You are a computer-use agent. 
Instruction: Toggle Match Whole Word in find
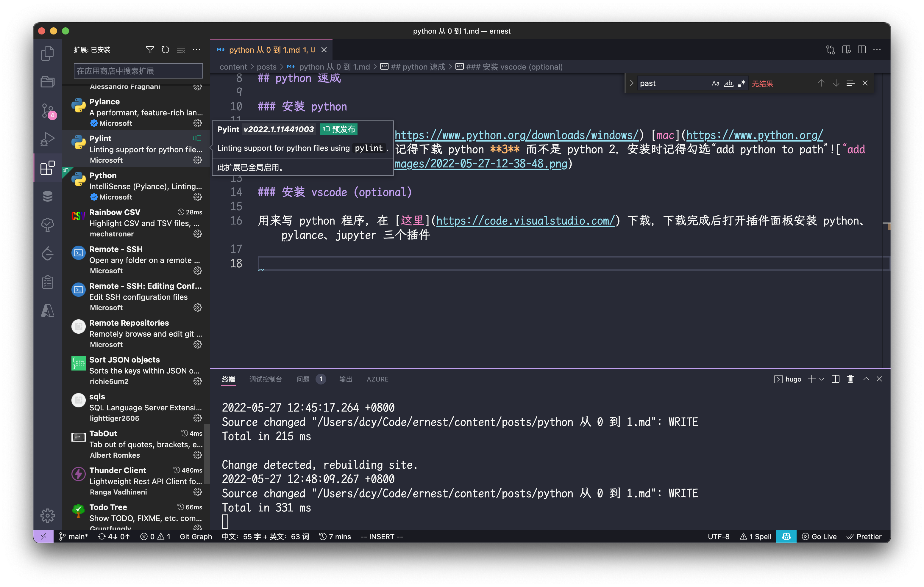pyautogui.click(x=728, y=83)
